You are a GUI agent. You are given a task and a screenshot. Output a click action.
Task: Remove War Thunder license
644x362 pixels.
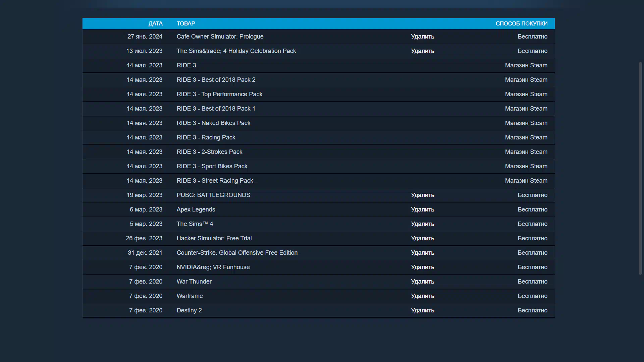(x=423, y=282)
